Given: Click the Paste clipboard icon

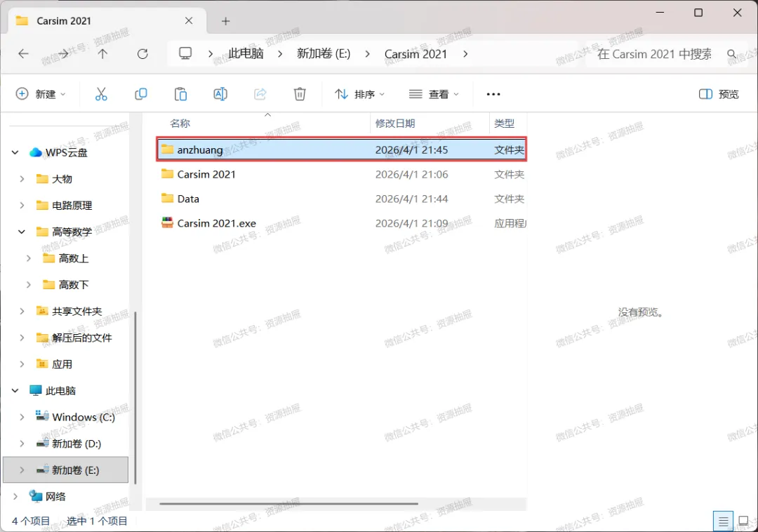Looking at the screenshot, I should (180, 94).
